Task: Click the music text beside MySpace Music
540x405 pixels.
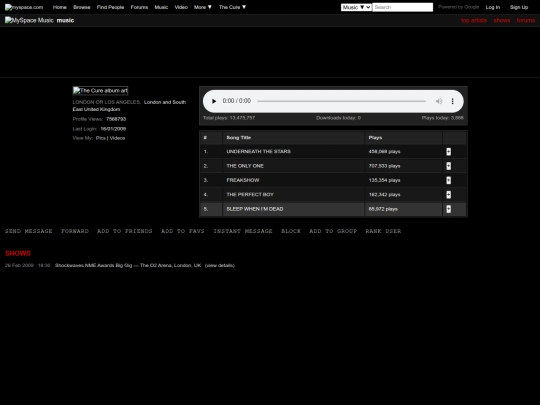Action: click(65, 20)
